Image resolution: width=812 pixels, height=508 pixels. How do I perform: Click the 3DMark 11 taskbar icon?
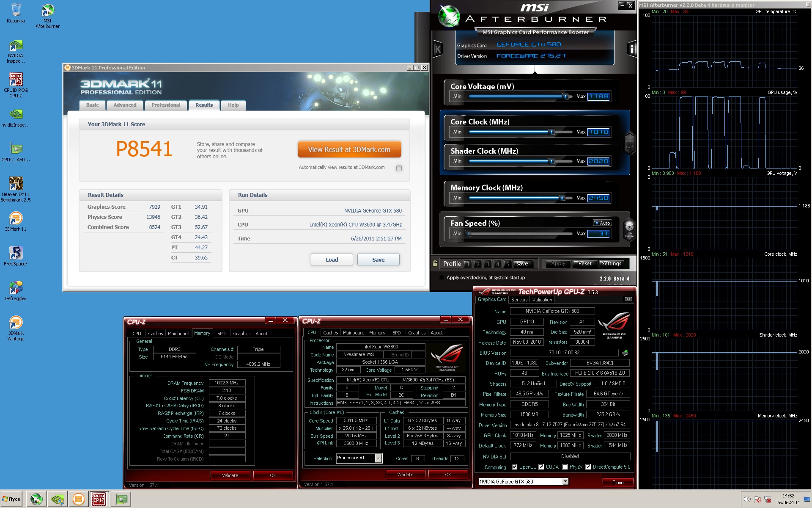point(79,500)
